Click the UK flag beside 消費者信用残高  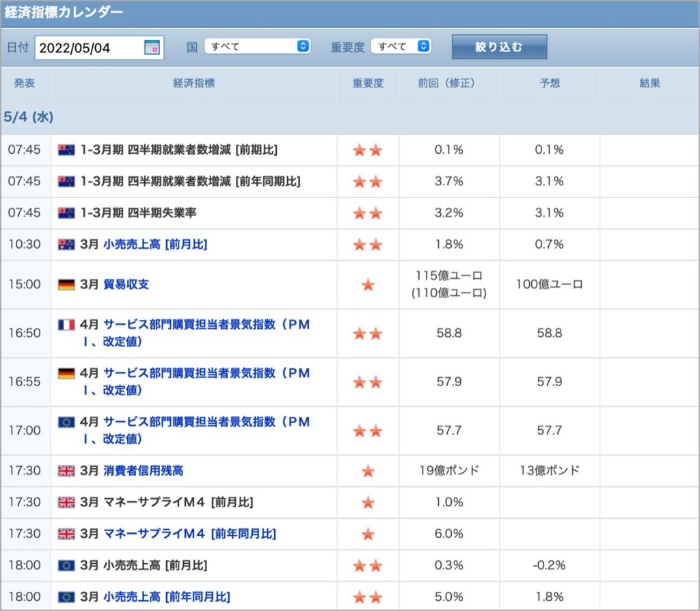(66, 471)
